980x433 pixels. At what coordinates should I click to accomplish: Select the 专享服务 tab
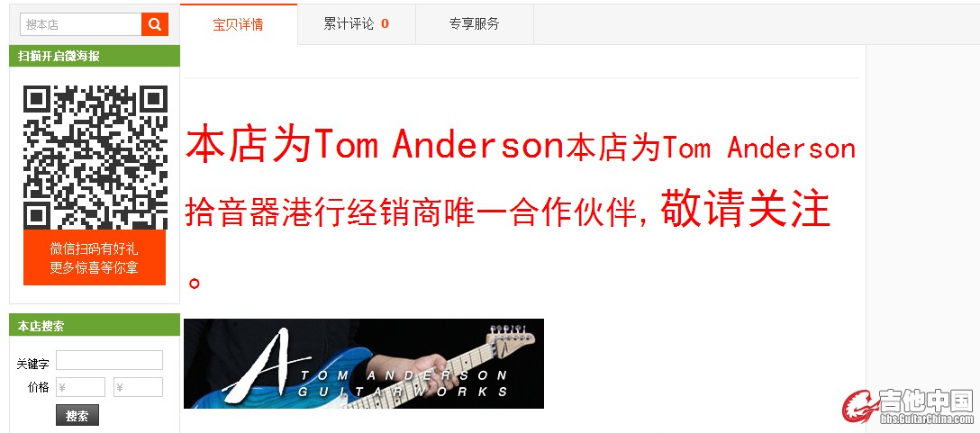pos(475,23)
